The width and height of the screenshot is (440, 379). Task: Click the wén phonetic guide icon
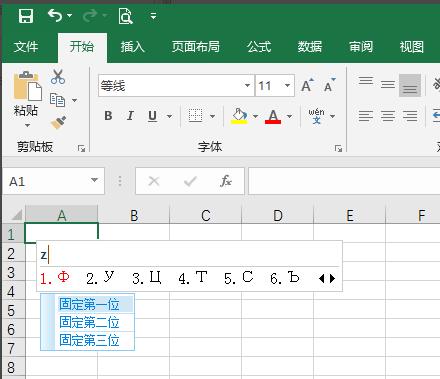coord(316,116)
